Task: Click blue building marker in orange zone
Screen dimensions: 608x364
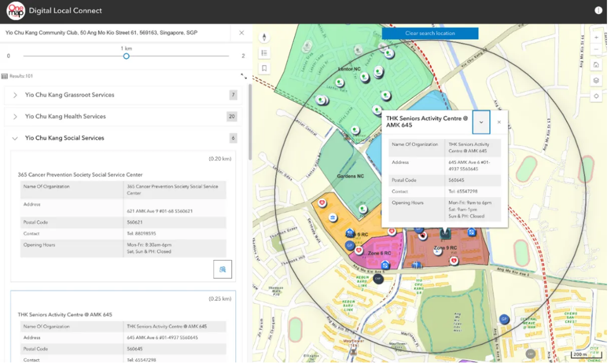Action: [333, 218]
